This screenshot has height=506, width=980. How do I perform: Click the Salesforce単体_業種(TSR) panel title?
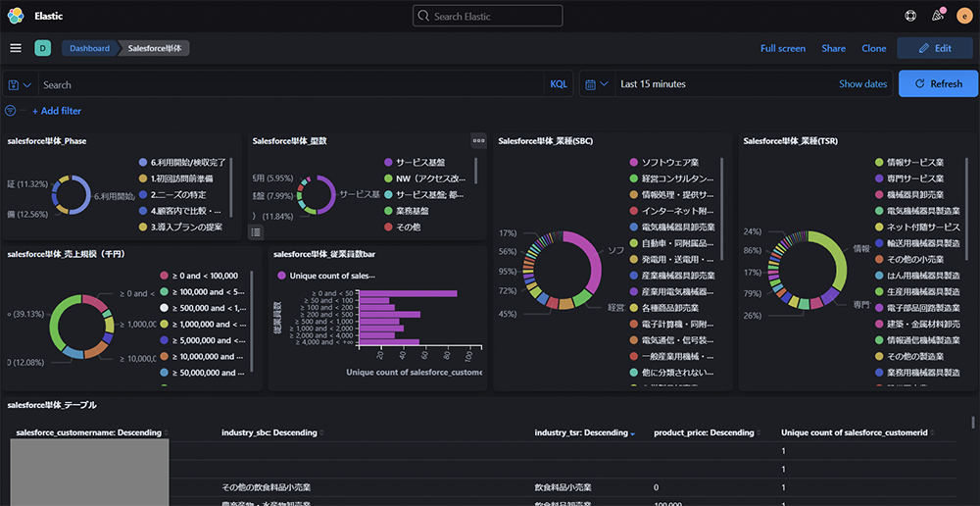pos(791,141)
